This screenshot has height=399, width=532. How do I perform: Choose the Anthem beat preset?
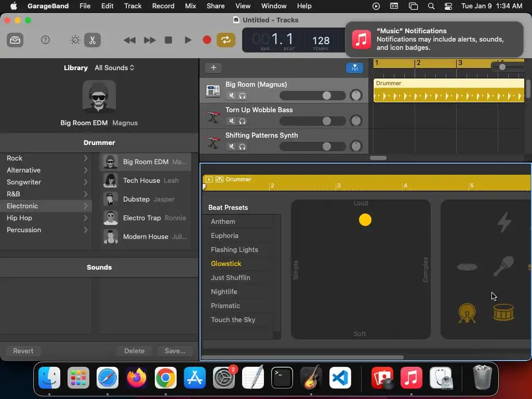coord(223,221)
